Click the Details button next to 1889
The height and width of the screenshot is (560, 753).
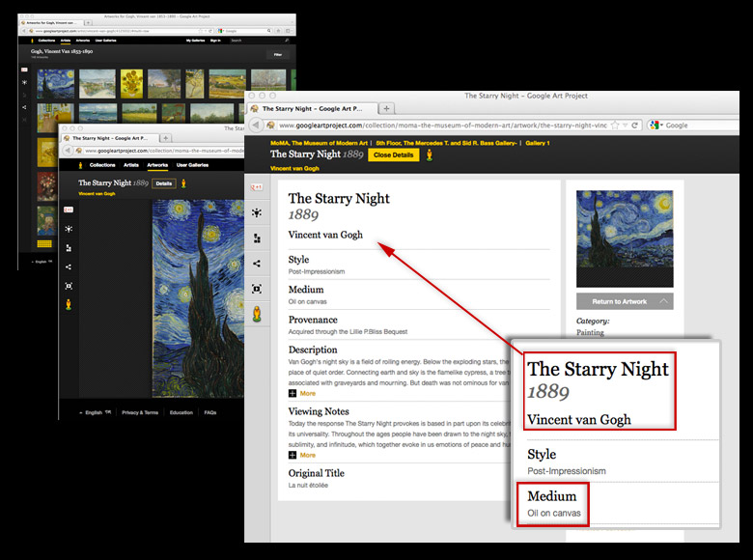[x=164, y=182]
